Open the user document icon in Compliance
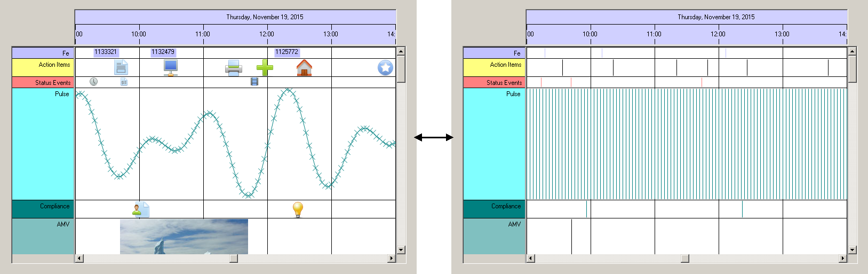The height and width of the screenshot is (274, 868). pyautogui.click(x=141, y=209)
